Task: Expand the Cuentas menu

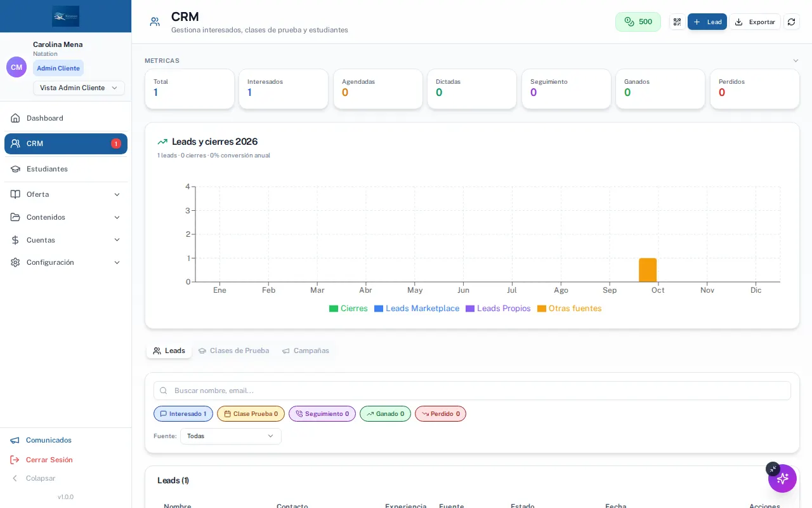Action: click(66, 240)
